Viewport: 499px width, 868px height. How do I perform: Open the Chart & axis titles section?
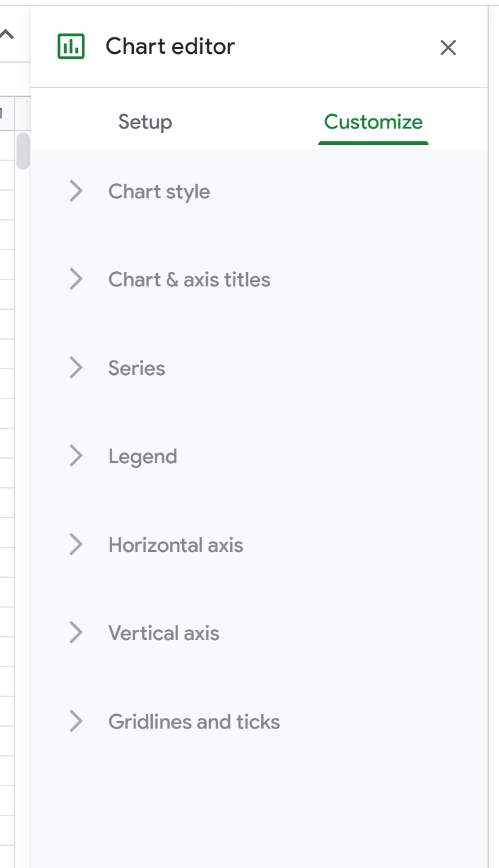coord(189,279)
